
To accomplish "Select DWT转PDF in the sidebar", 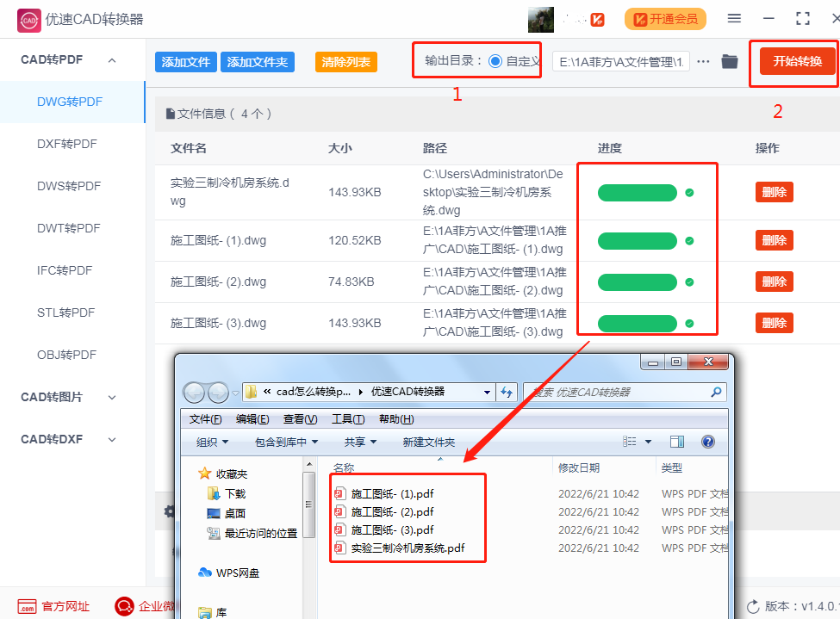I will (x=69, y=229).
